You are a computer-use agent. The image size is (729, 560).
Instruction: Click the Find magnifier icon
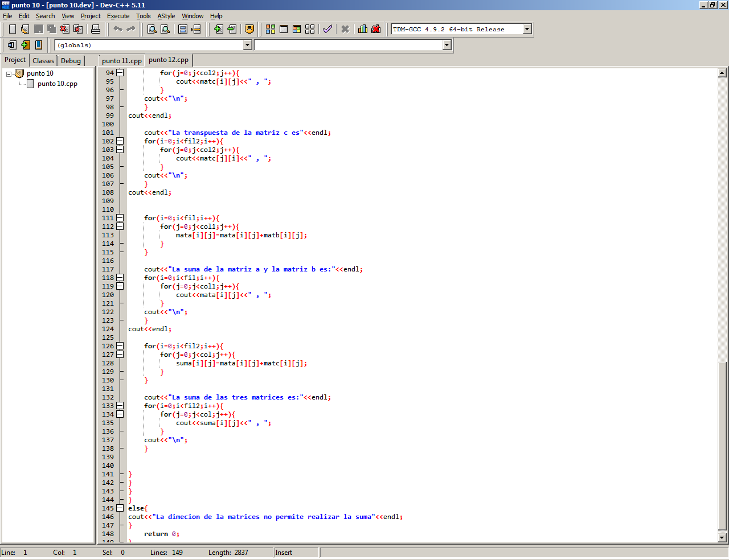152,29
